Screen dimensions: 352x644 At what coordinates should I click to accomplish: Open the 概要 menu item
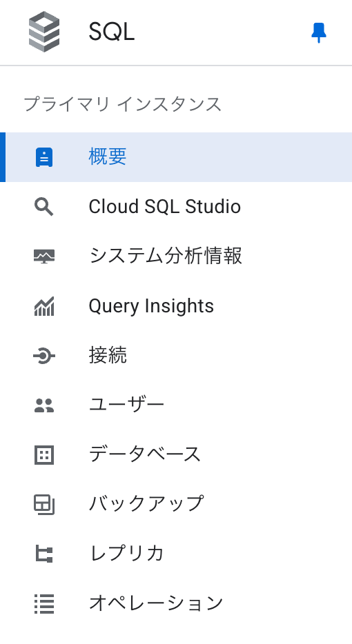pyautogui.click(x=176, y=157)
